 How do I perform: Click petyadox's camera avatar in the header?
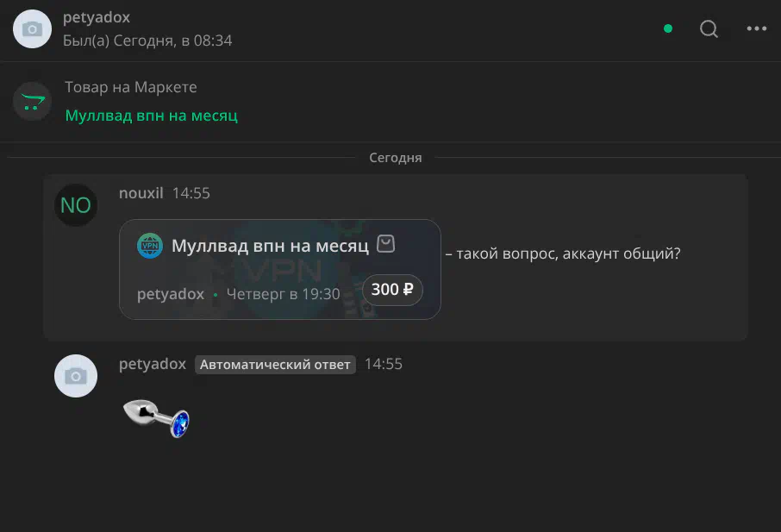click(33, 28)
